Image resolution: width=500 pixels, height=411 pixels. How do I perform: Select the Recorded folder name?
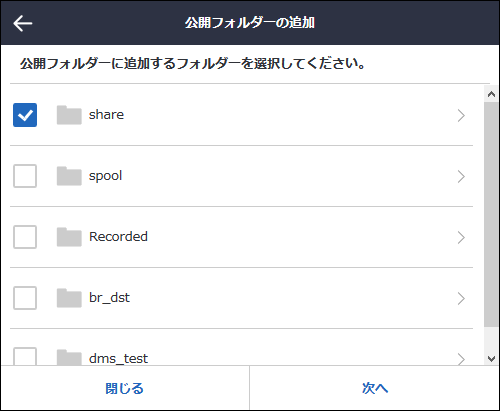(x=118, y=237)
